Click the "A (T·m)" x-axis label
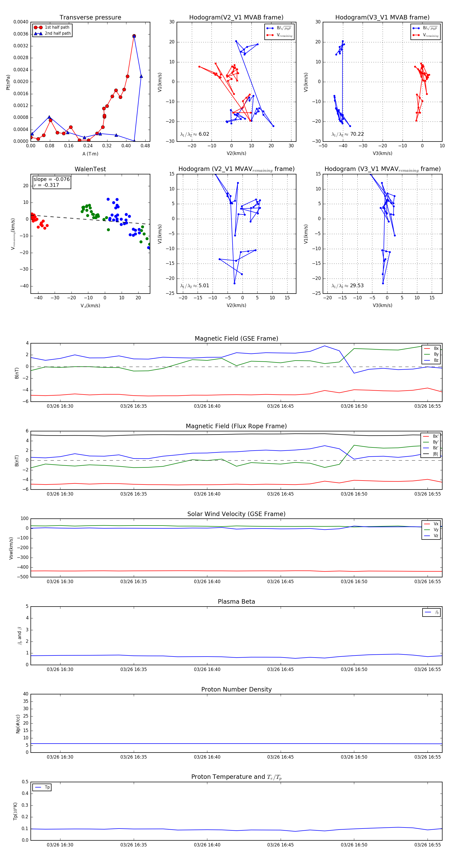 click(90, 154)
